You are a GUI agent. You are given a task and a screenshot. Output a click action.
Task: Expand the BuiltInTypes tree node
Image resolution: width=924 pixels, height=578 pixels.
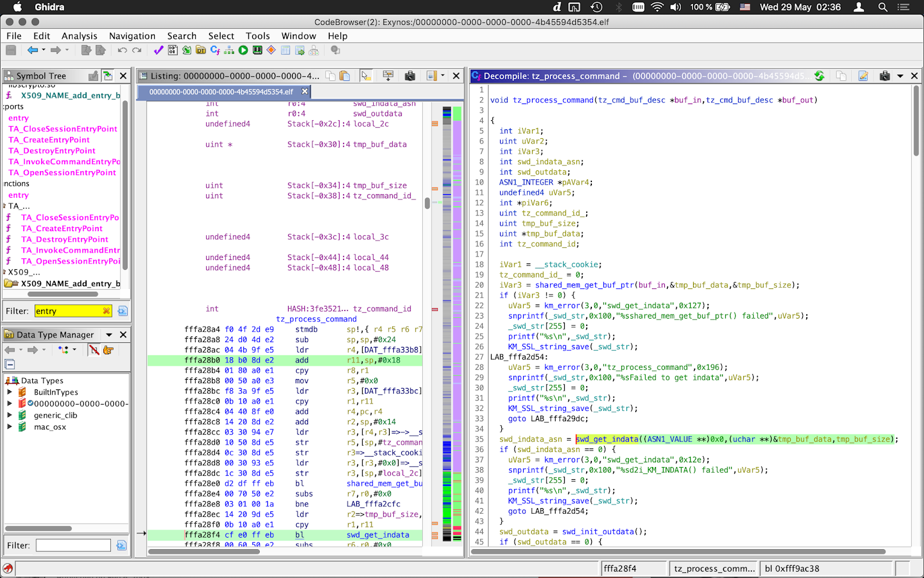(9, 392)
